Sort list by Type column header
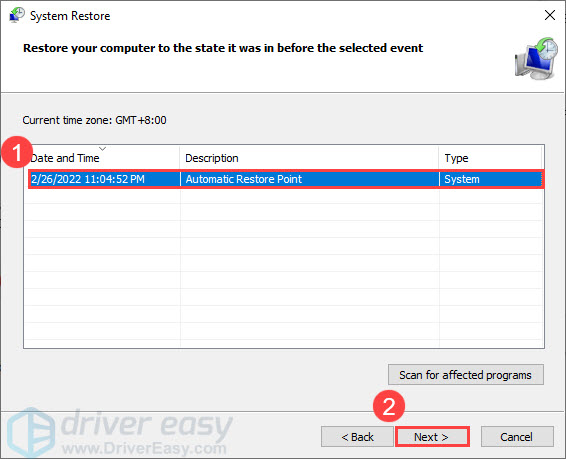The height and width of the screenshot is (459, 566). (x=490, y=158)
